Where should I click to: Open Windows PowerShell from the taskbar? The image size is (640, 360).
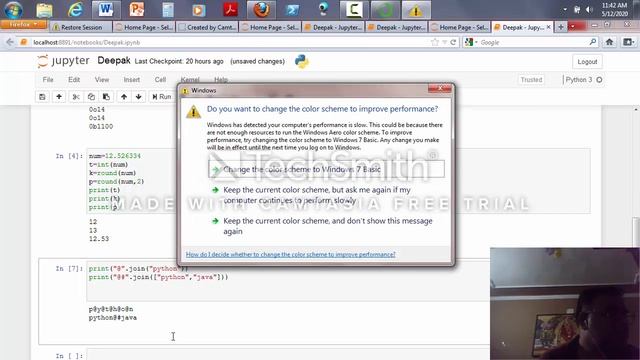(x=292, y=10)
